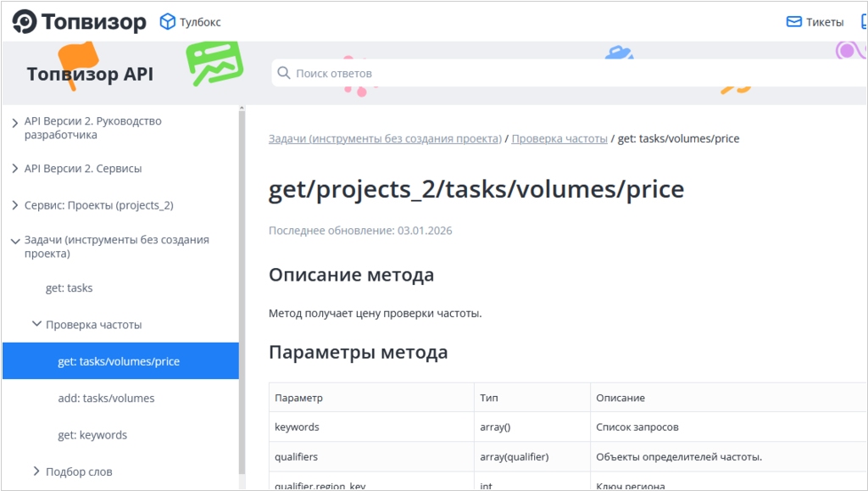This screenshot has width=868, height=491.
Task: Click the search magnifier icon
Action: 284,73
